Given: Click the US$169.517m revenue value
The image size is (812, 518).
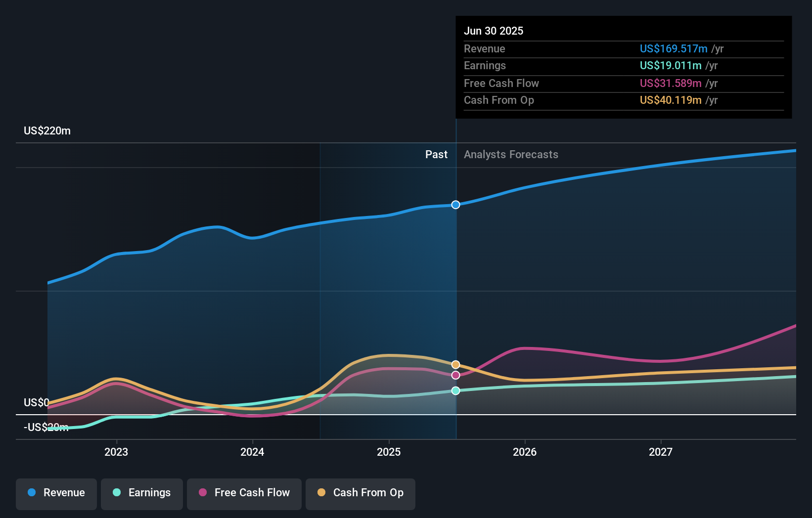Looking at the screenshot, I should [674, 49].
